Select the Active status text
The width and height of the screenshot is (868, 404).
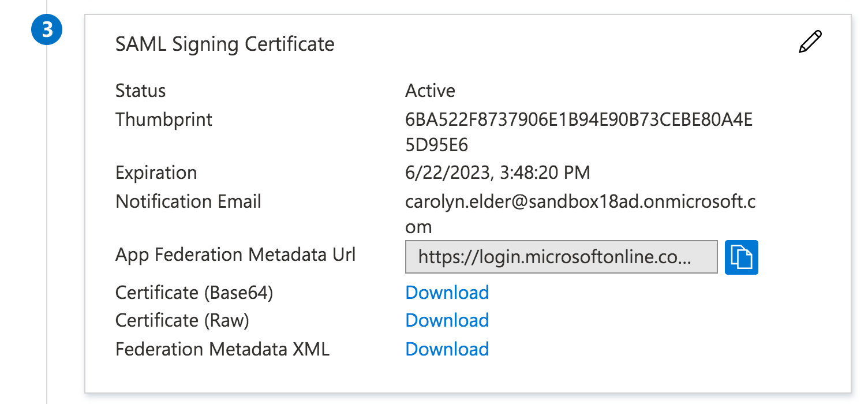pyautogui.click(x=431, y=91)
